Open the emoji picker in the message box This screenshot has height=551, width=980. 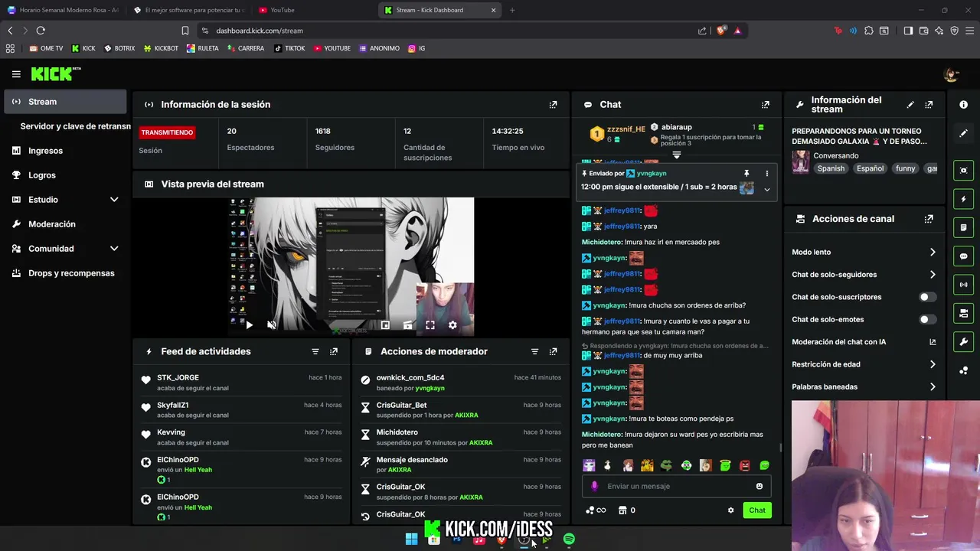(x=759, y=487)
